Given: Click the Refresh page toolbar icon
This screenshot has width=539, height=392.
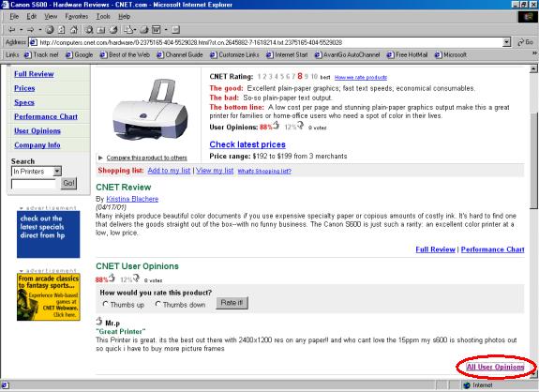Looking at the screenshot, I should point(61,30).
